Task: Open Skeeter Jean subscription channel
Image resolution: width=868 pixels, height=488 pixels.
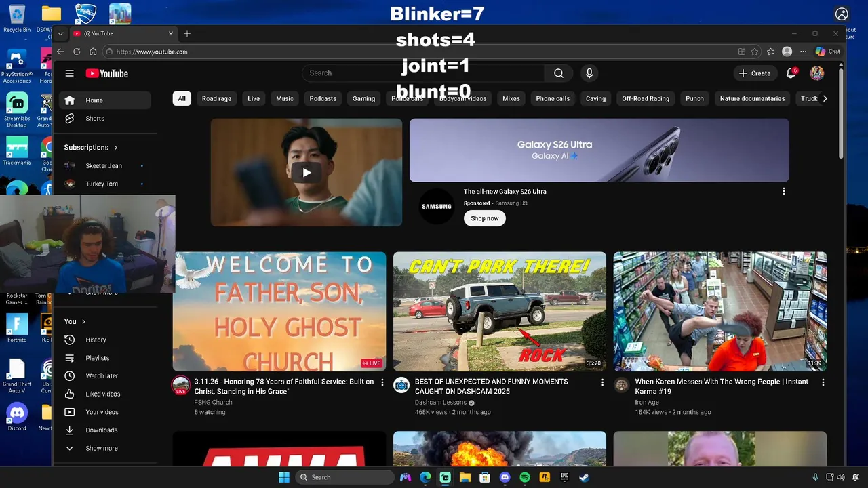Action: (x=105, y=166)
